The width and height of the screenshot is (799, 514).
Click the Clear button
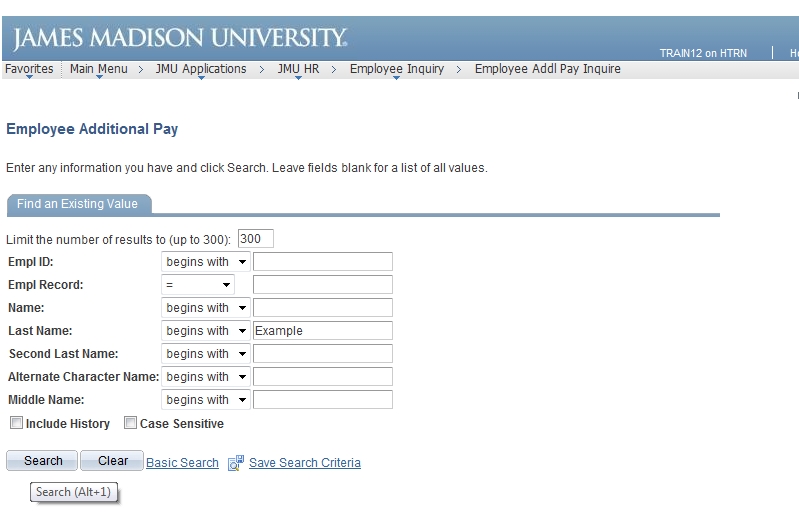112,461
